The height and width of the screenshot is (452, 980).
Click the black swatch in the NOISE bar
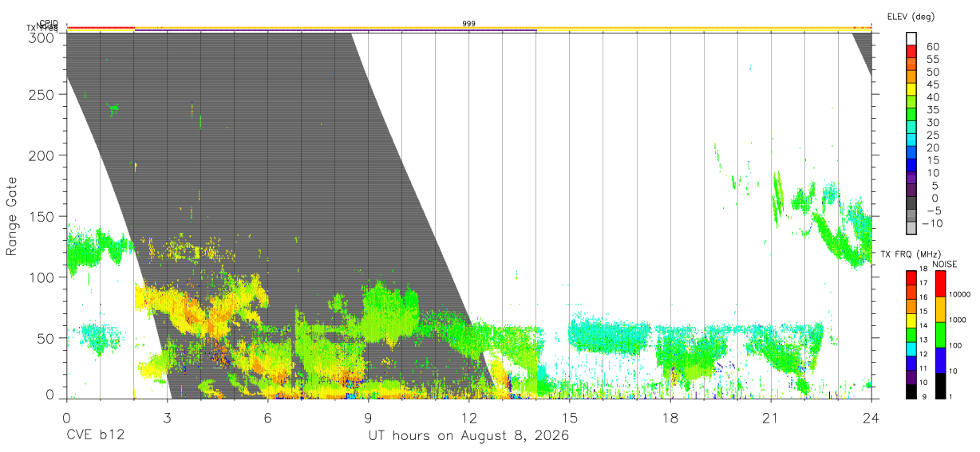coord(940,386)
